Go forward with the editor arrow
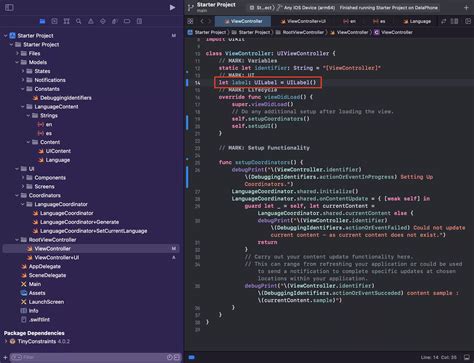 [210, 21]
